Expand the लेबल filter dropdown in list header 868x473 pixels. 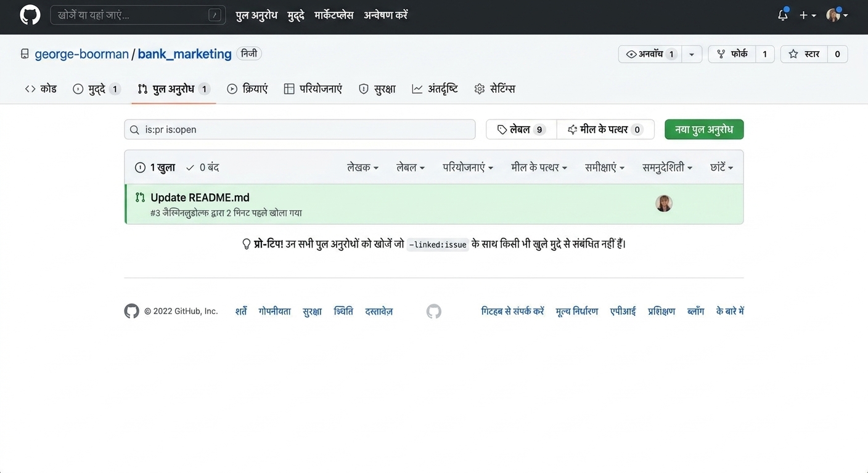pyautogui.click(x=411, y=168)
